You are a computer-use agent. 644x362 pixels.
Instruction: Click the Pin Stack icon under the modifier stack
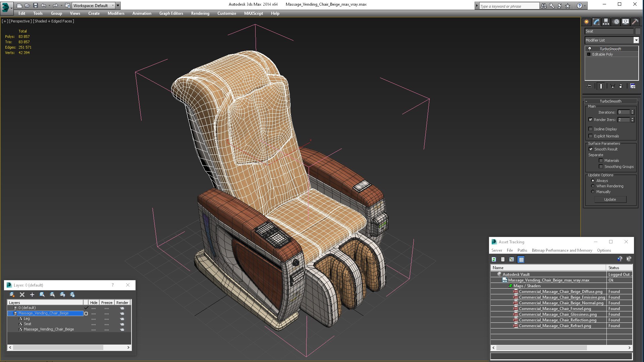pos(589,86)
